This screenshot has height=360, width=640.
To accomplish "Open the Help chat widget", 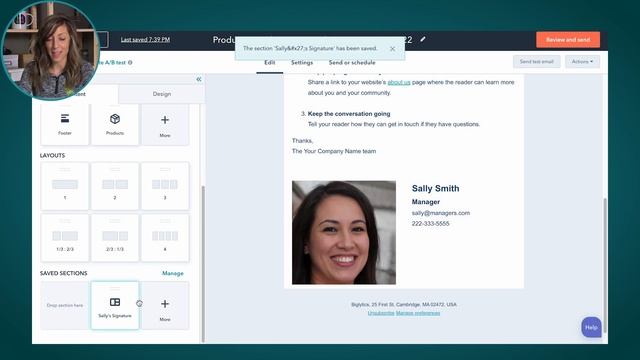I will tap(591, 327).
